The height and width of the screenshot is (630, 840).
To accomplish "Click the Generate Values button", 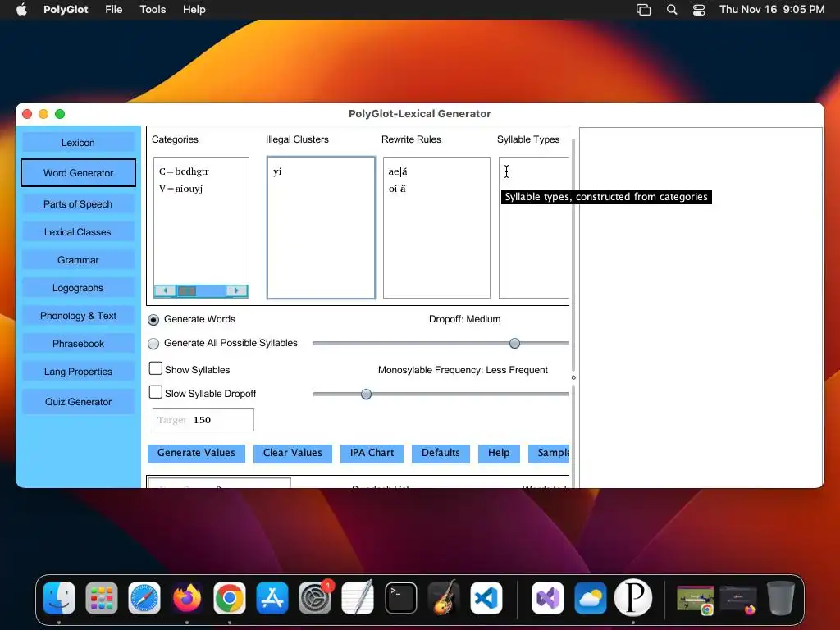I will pyautogui.click(x=196, y=453).
